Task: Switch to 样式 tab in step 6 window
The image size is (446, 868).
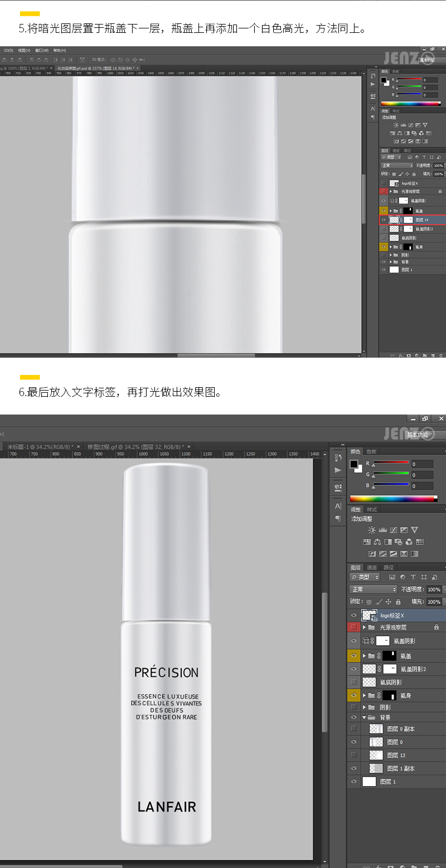Action: pos(371,510)
